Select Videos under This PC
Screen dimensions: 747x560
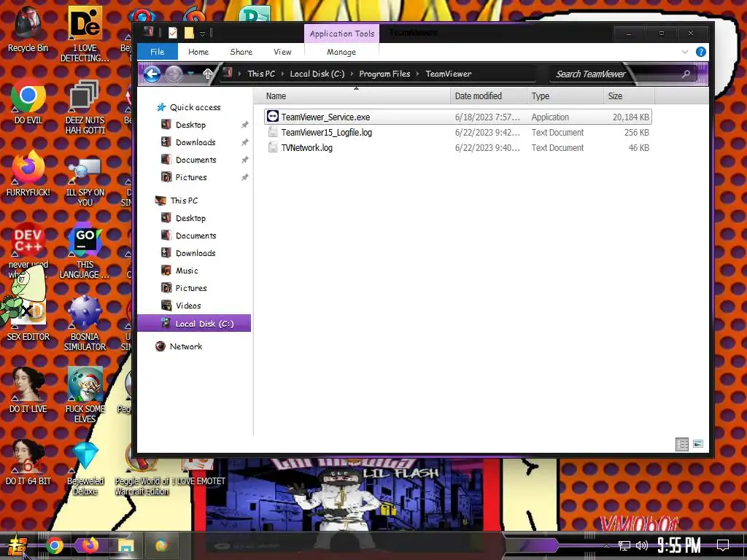[x=188, y=306]
